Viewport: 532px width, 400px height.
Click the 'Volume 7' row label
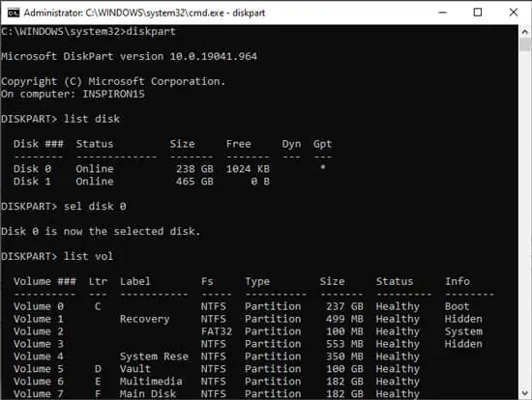click(39, 394)
